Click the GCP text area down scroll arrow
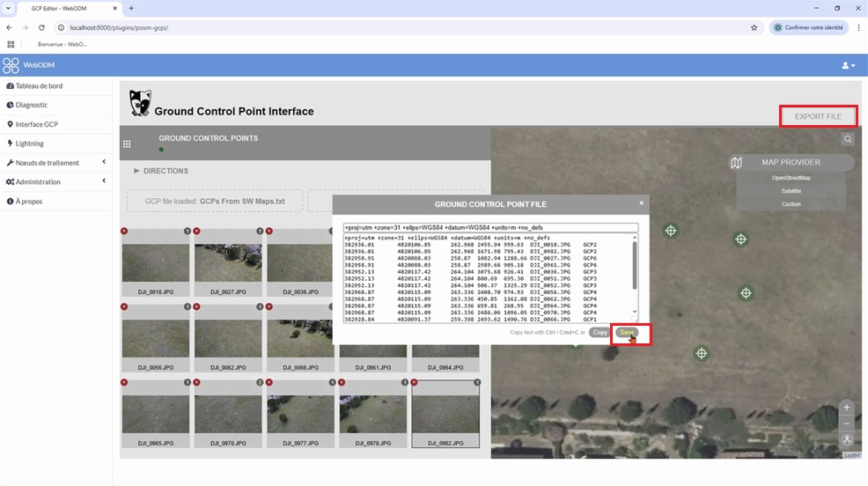The image size is (868, 486). click(635, 312)
